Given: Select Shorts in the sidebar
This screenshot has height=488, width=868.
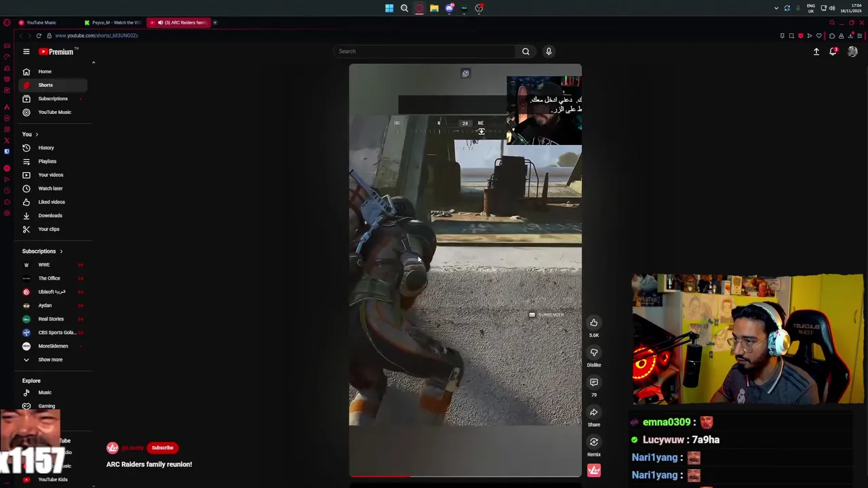Looking at the screenshot, I should tap(53, 85).
